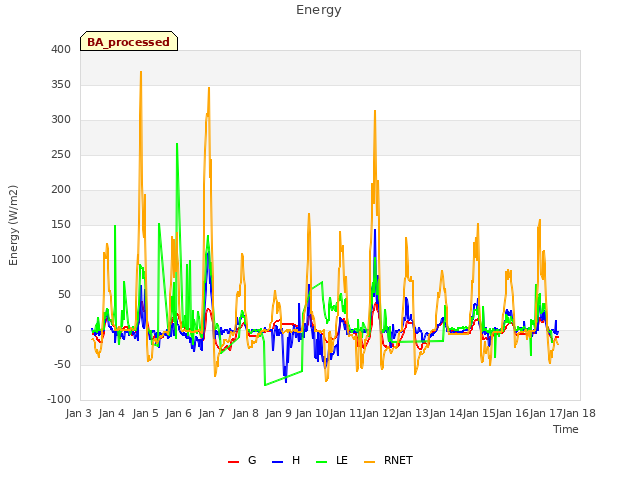Click the Jan 13 x-axis label
This screenshot has height=480, width=640.
click(412, 413)
